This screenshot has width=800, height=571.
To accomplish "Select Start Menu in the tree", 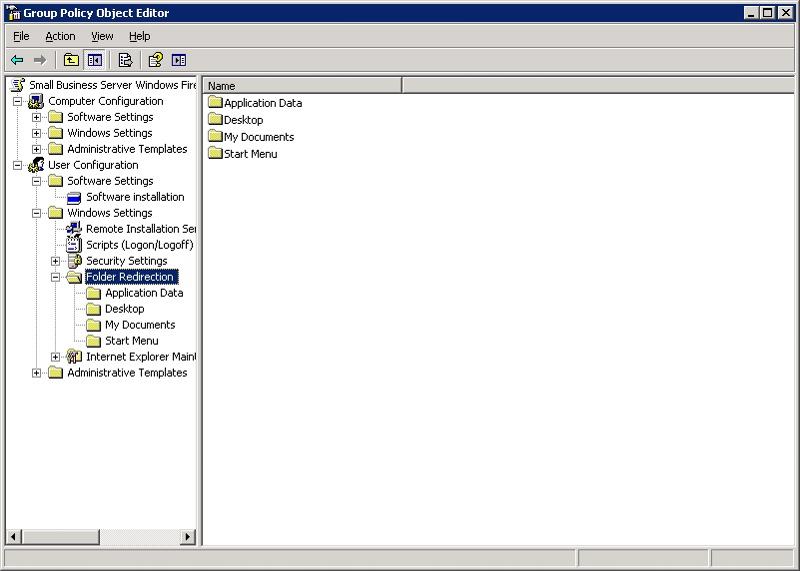I will 132,340.
